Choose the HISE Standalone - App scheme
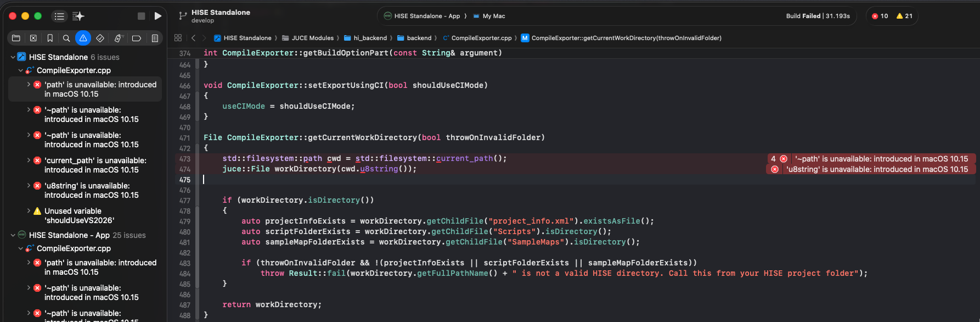This screenshot has width=980, height=322. pyautogui.click(x=422, y=16)
